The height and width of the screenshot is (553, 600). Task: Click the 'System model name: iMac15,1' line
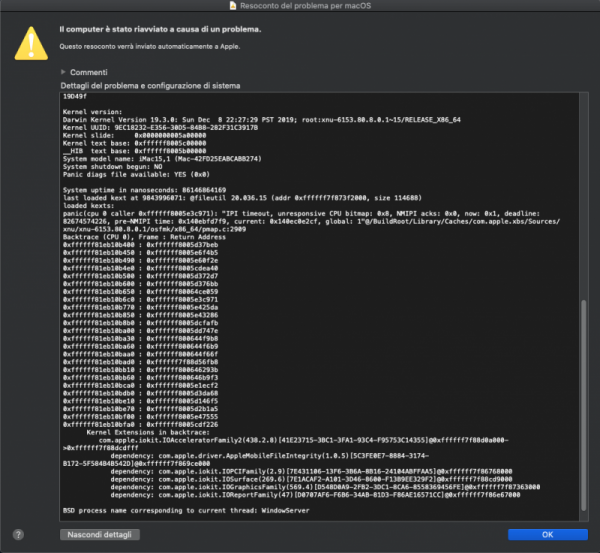pyautogui.click(x=162, y=158)
